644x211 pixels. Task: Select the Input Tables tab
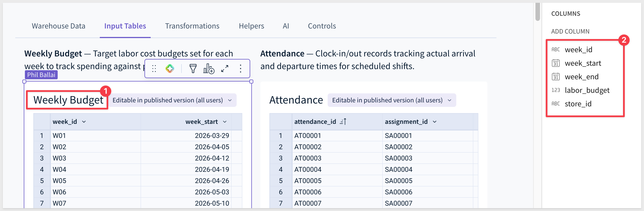click(x=125, y=26)
